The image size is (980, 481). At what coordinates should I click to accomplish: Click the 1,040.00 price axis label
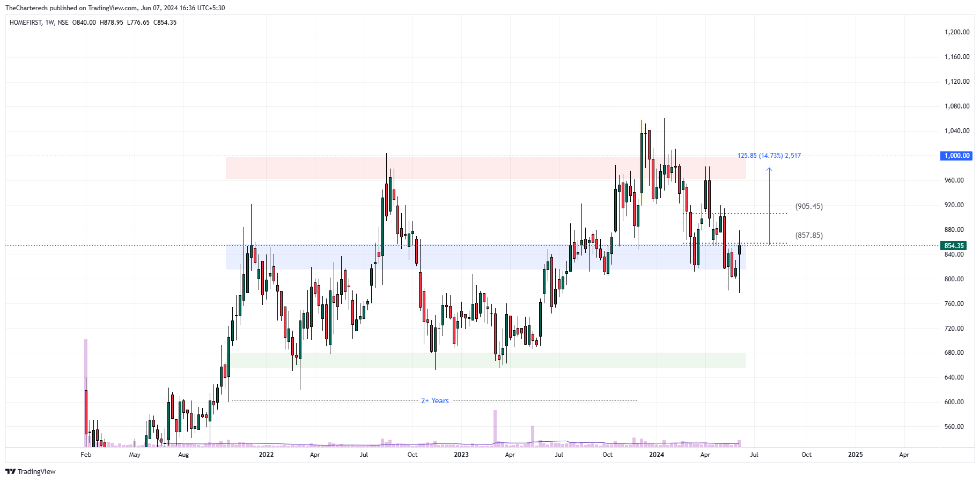pyautogui.click(x=957, y=131)
